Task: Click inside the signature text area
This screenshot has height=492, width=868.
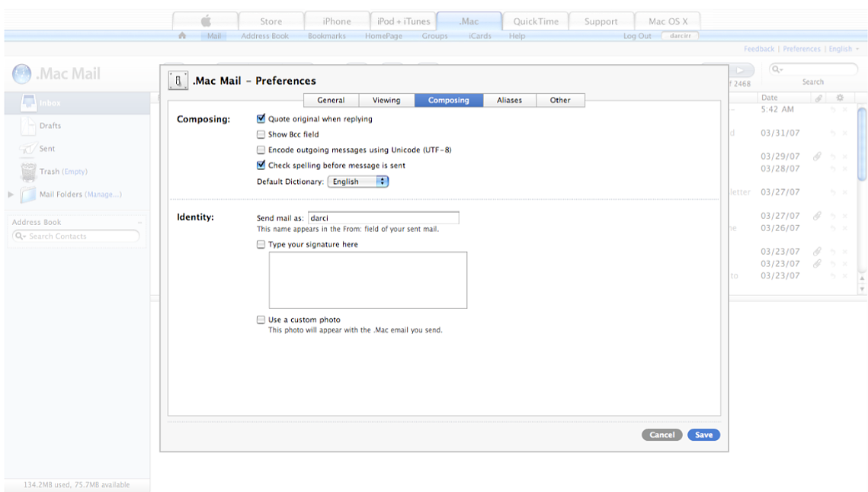Action: tap(368, 281)
